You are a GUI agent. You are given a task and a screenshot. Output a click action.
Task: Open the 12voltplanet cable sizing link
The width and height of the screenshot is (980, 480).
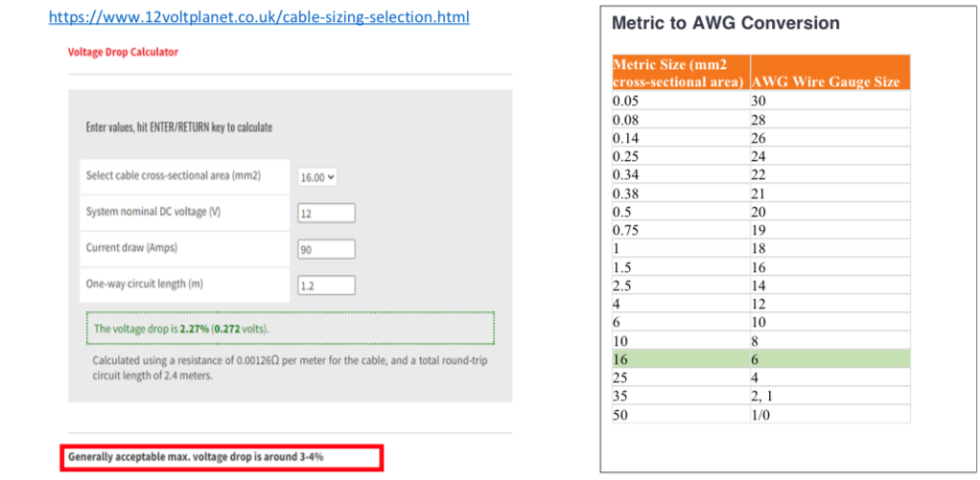[x=258, y=18]
